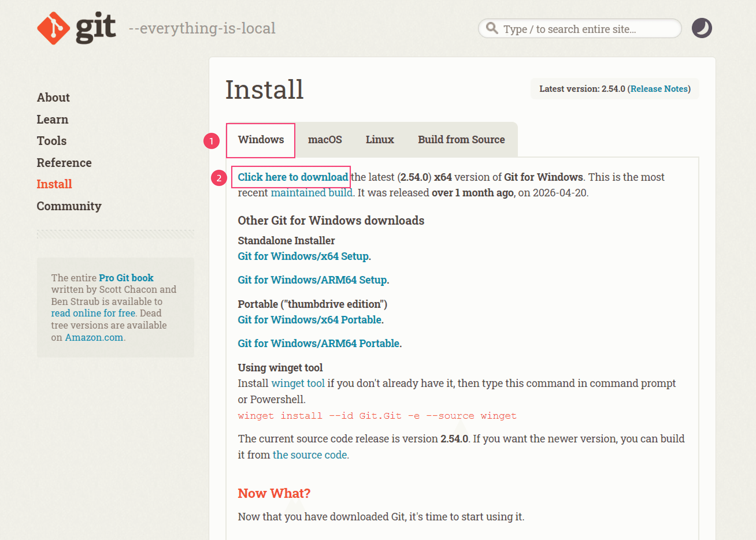
Task: Go to the Learn section
Action: 53,119
